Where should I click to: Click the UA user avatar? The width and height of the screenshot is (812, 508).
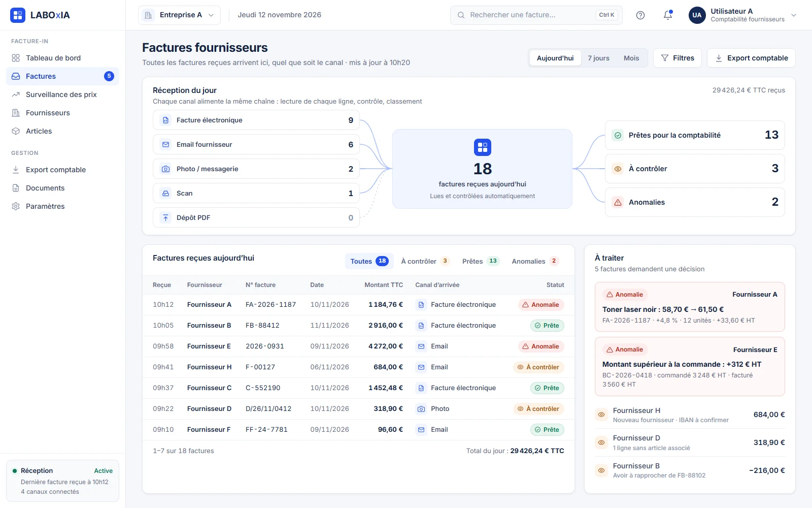[x=697, y=15]
